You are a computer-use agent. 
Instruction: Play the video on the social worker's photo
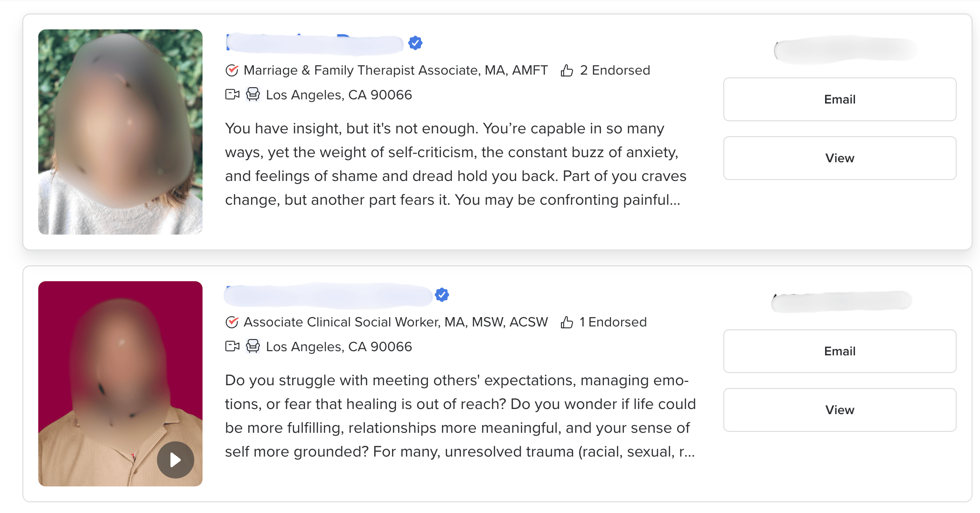(175, 460)
